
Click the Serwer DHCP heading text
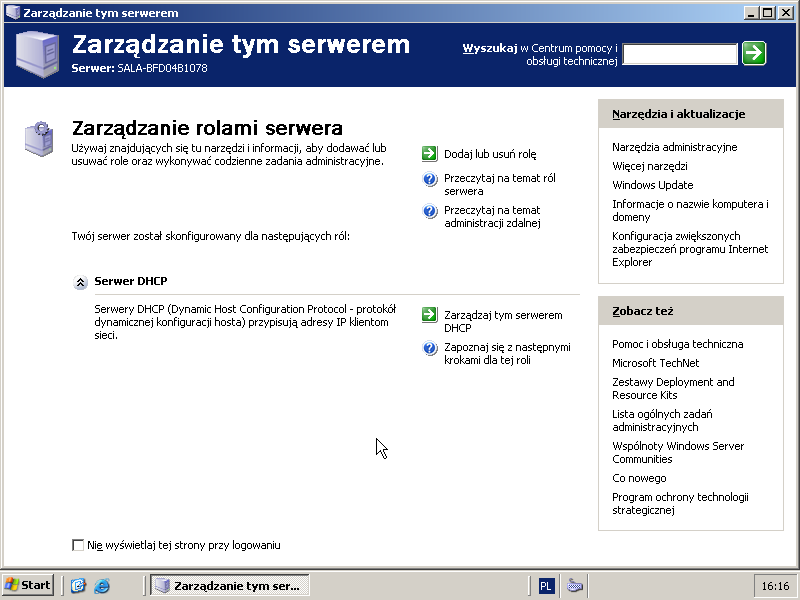click(131, 281)
